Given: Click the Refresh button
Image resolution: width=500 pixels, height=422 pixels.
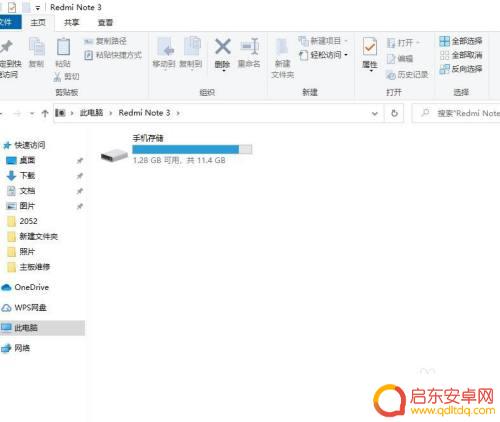Looking at the screenshot, I should tap(394, 113).
